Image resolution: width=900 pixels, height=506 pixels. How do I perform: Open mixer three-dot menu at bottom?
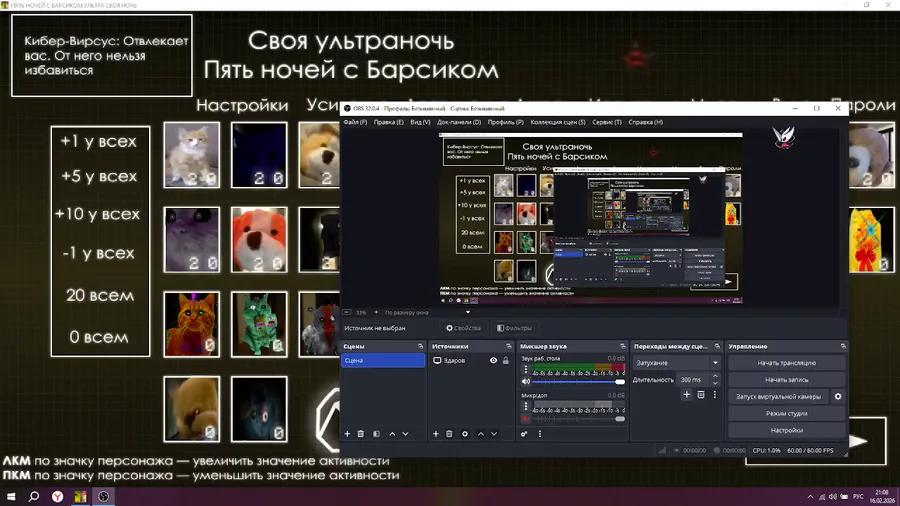pos(540,434)
